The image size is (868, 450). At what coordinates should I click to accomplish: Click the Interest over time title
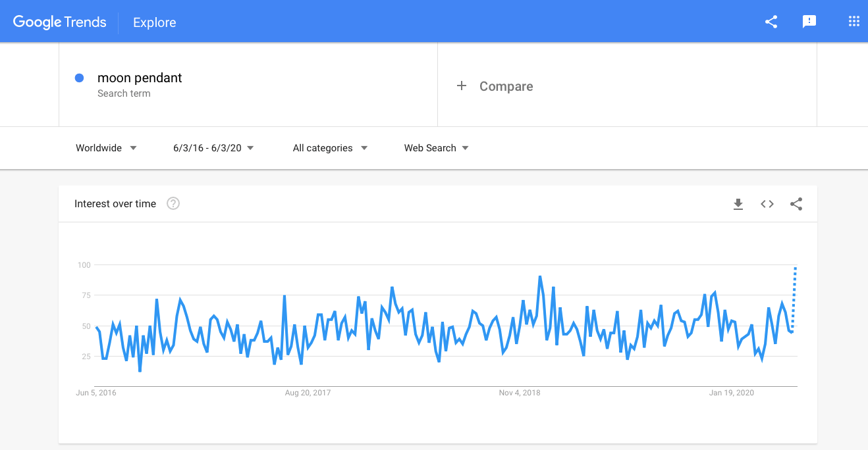click(x=115, y=204)
